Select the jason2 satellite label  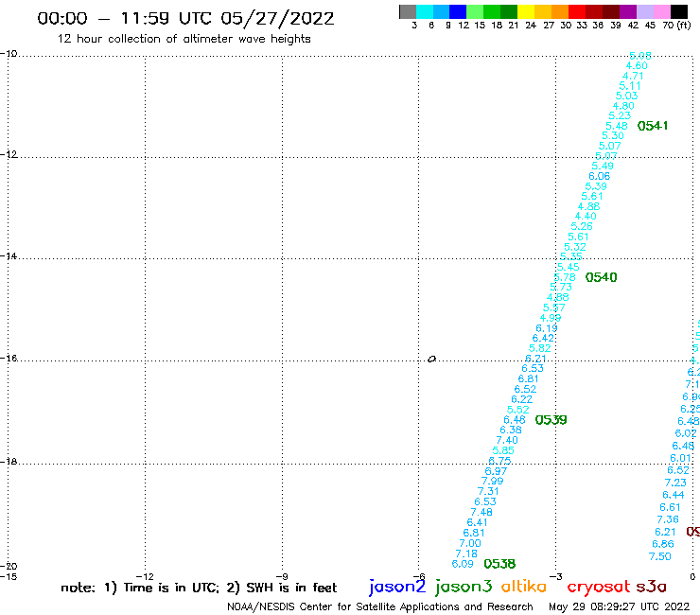click(x=397, y=587)
